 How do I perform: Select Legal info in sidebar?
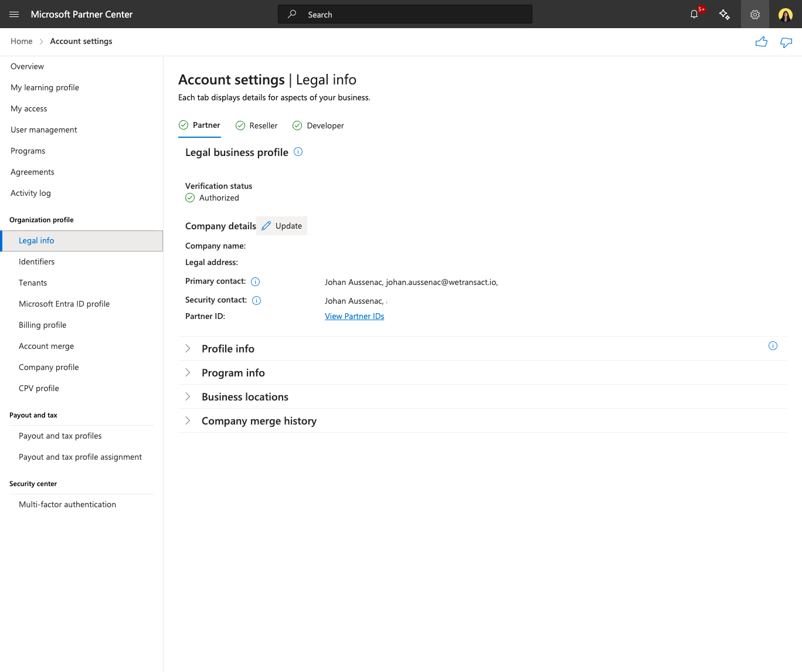pyautogui.click(x=81, y=240)
